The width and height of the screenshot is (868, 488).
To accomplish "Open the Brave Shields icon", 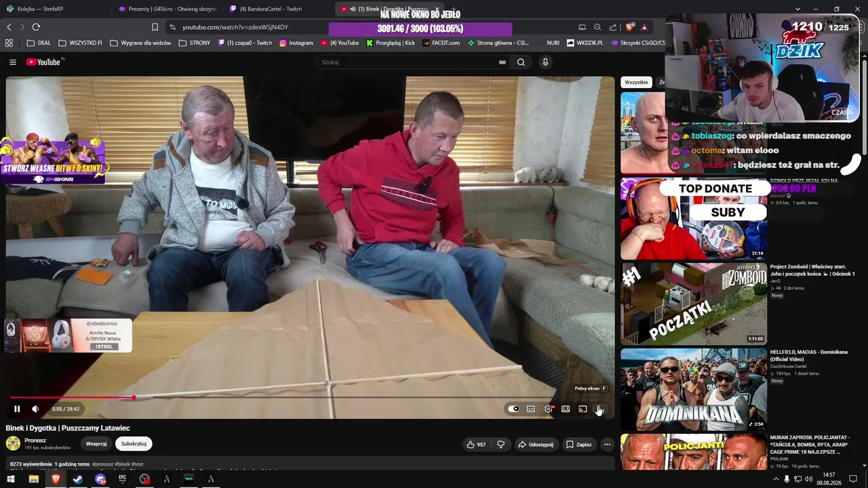I will (629, 27).
